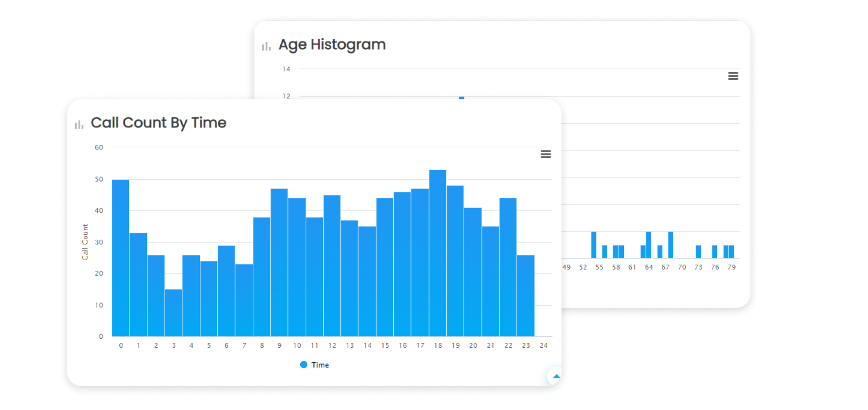Screen dimensions: 868x410
Task: Click the Time legend label
Action: coord(320,365)
